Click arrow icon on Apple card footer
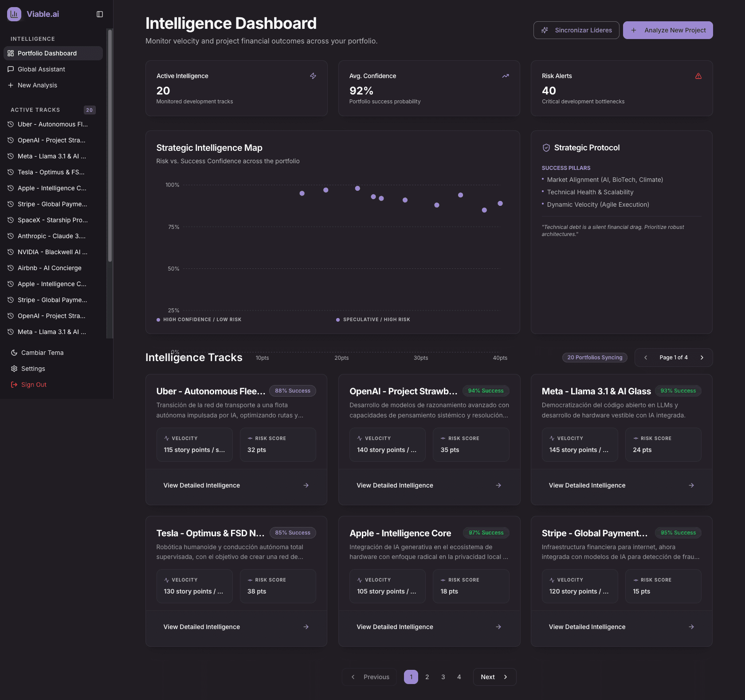This screenshot has height=700, width=745. coord(498,627)
